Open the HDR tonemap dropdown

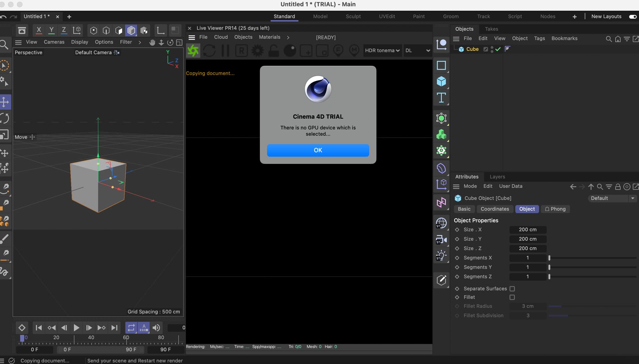pyautogui.click(x=382, y=51)
